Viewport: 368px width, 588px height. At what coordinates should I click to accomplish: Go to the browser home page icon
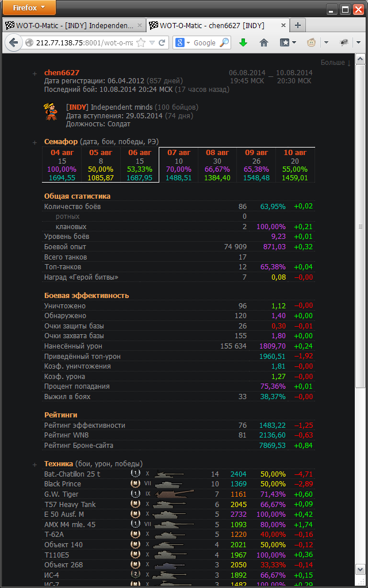click(264, 42)
